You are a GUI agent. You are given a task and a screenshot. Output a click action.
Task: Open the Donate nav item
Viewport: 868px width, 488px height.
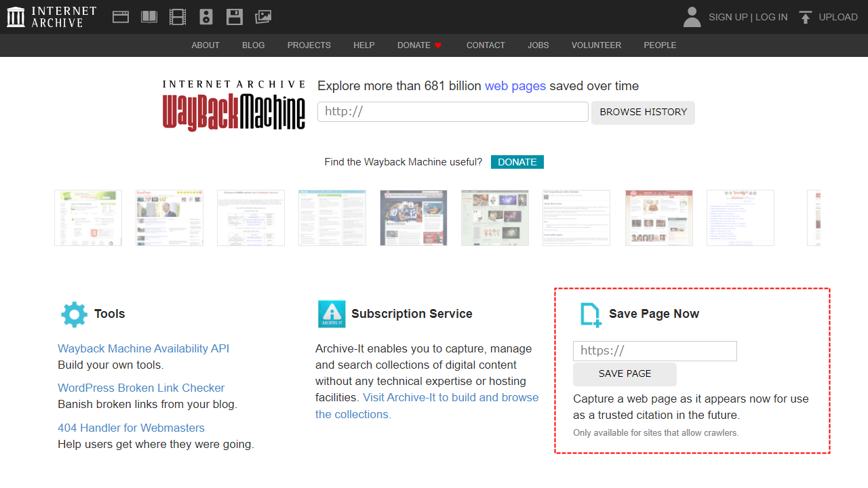tap(414, 45)
